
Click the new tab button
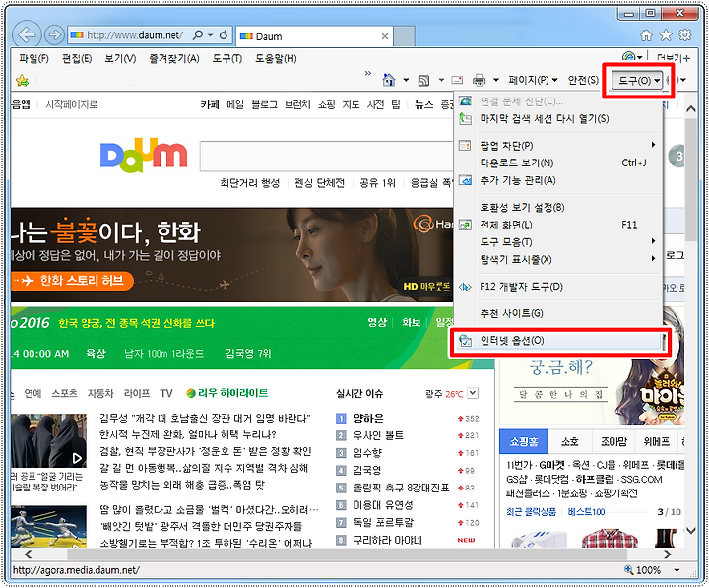(x=405, y=36)
